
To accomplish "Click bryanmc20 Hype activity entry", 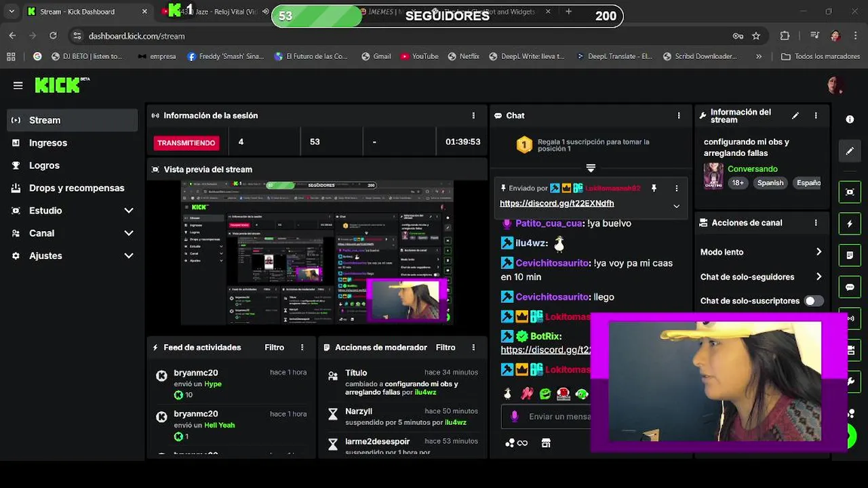I will point(231,384).
